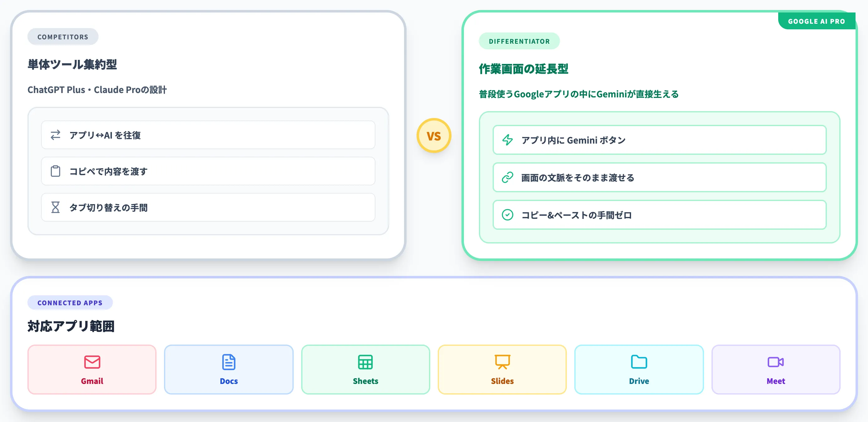868x422 pixels.
Task: Click the link chain icon beside 画面の文脈
Action: (508, 177)
